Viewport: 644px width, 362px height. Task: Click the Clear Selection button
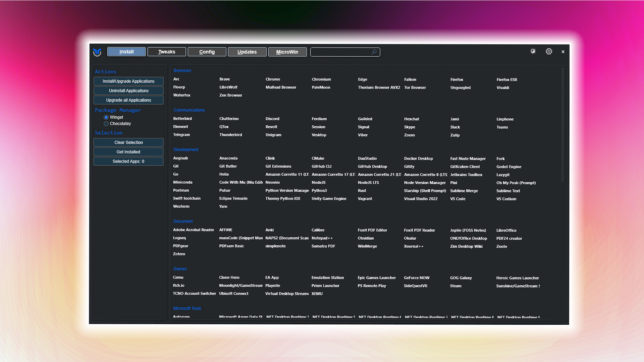click(x=128, y=142)
